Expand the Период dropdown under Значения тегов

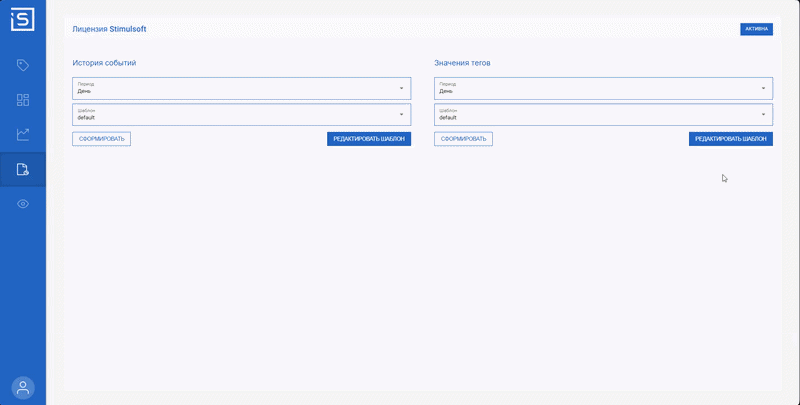coord(603,88)
